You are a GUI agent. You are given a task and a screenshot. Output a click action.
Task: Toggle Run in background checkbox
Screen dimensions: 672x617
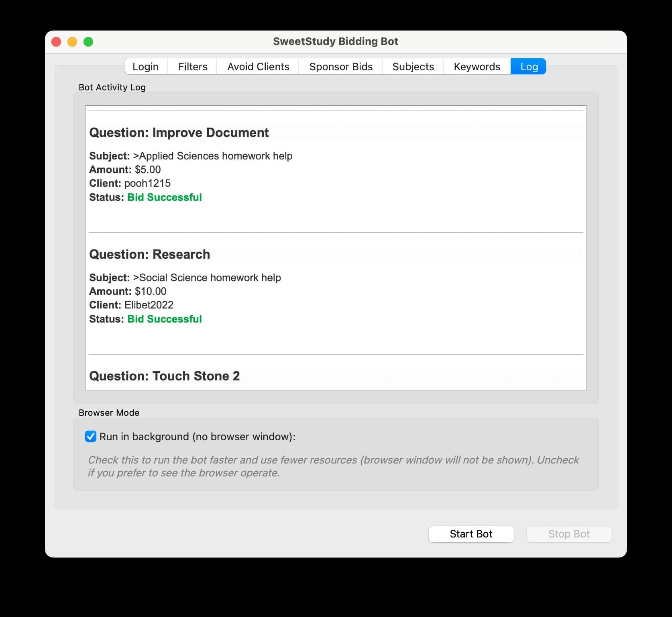(91, 436)
